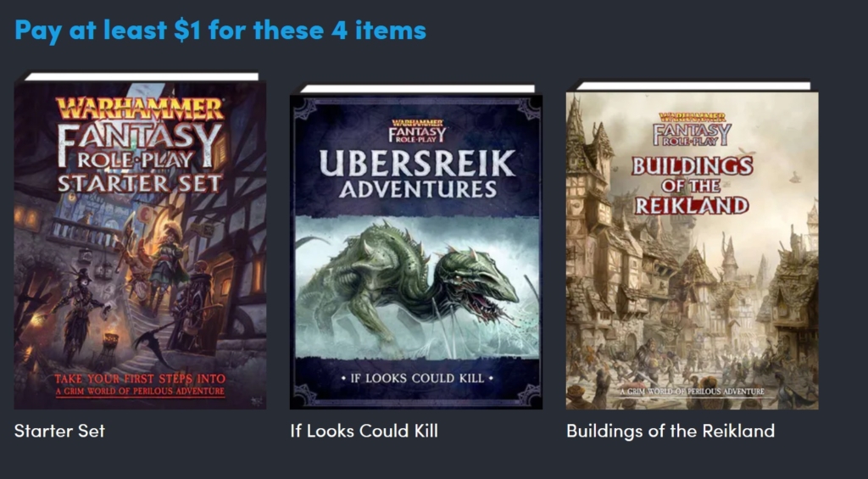Image resolution: width=868 pixels, height=479 pixels.
Task: Click the "Fantasy Role-Play" lettering on the Starter Set cover
Action: [140, 146]
